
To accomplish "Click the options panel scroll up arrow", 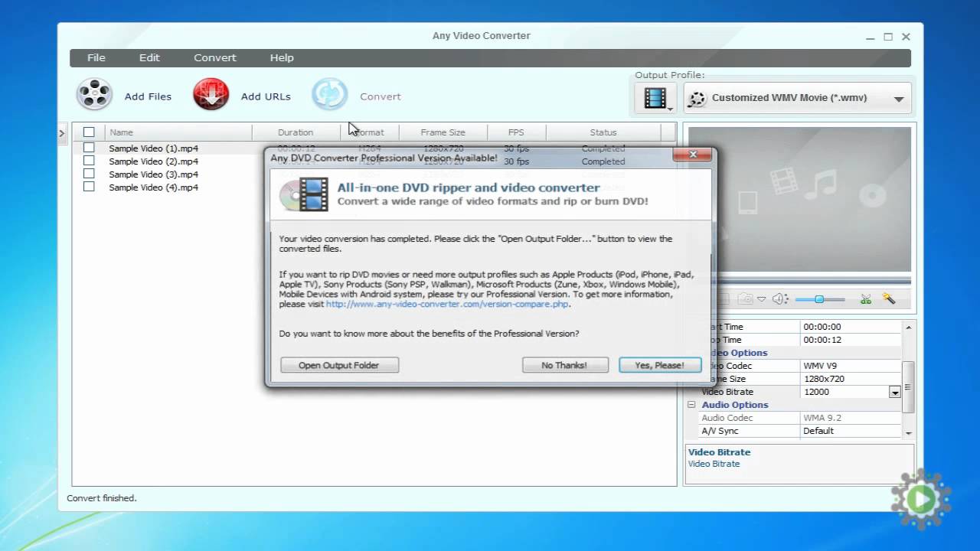I will pos(908,327).
